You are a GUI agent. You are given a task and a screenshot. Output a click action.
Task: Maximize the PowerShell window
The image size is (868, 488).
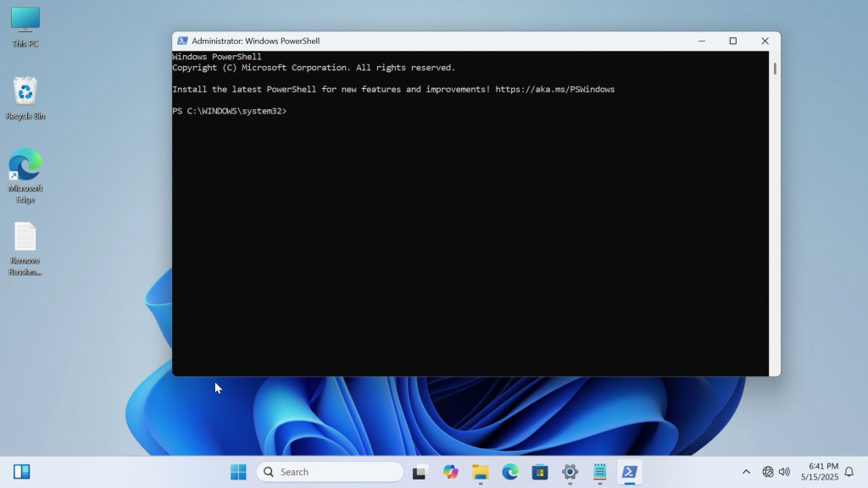733,41
